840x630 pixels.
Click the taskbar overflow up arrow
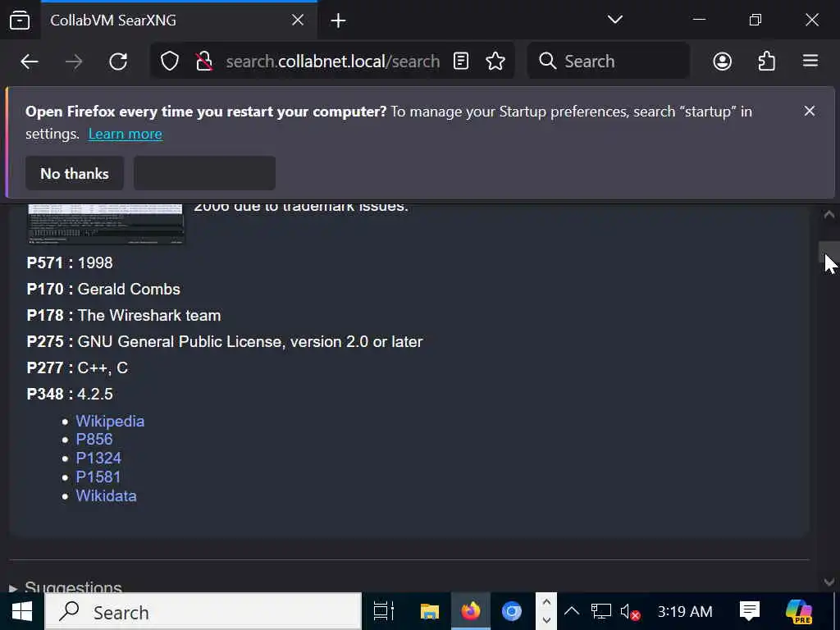coord(546,602)
